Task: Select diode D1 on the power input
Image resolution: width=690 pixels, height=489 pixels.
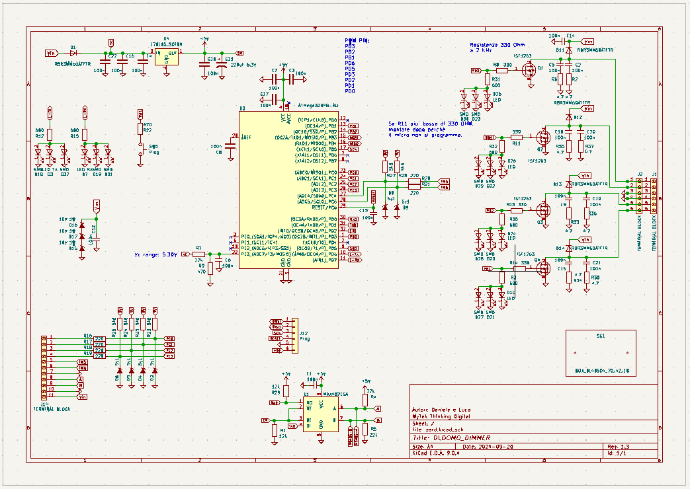Action: pyautogui.click(x=73, y=53)
